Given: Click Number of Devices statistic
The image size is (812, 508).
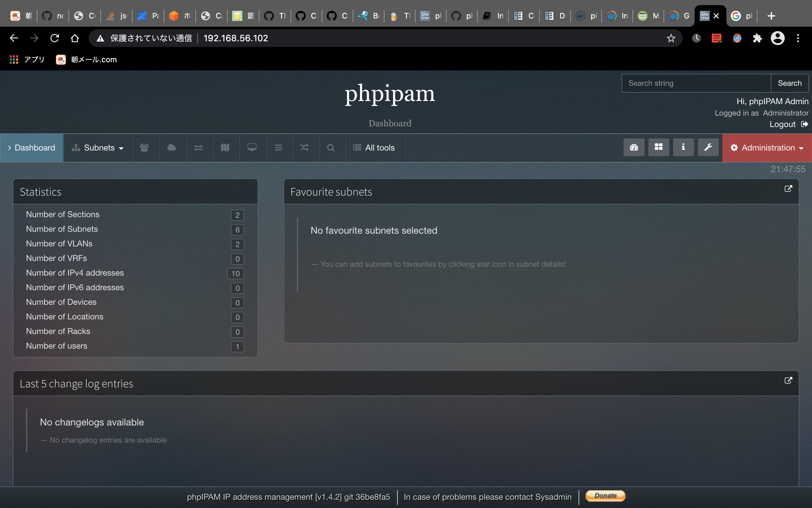Looking at the screenshot, I should coord(135,302).
